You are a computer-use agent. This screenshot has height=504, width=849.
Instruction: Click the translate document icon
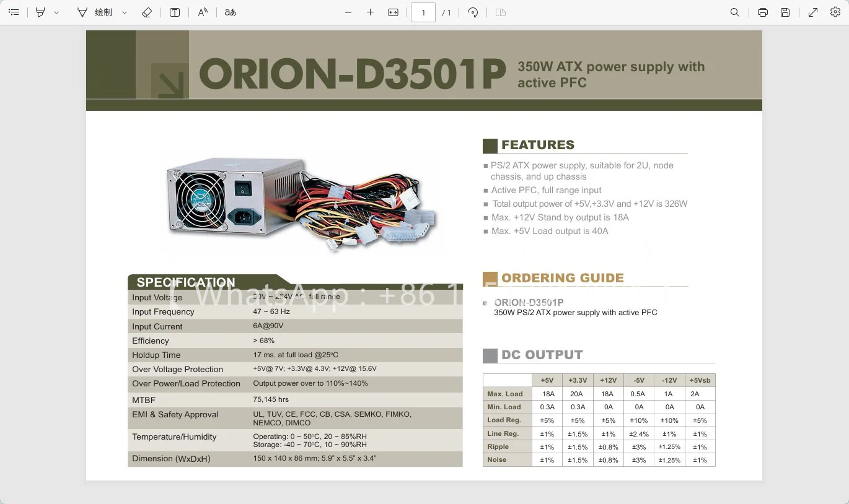pyautogui.click(x=231, y=12)
